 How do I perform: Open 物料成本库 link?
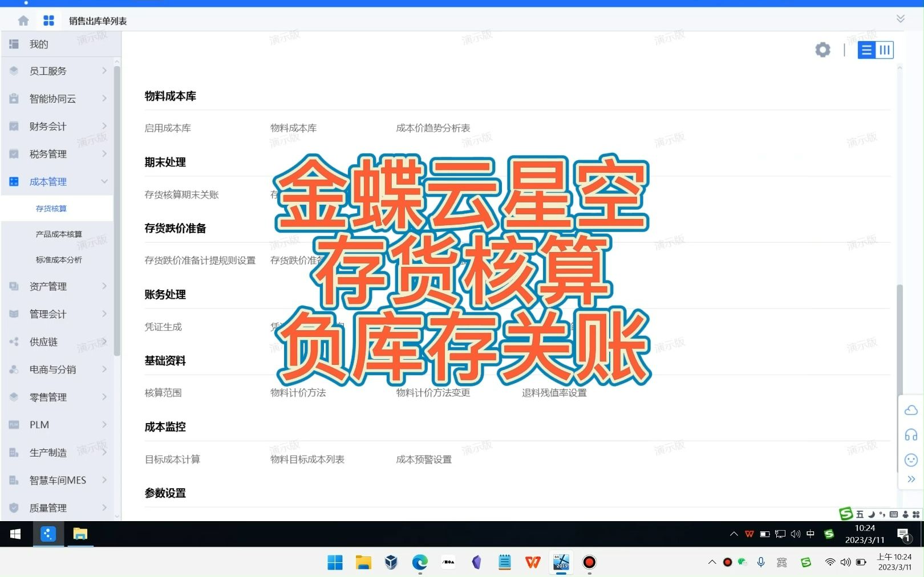pos(294,128)
